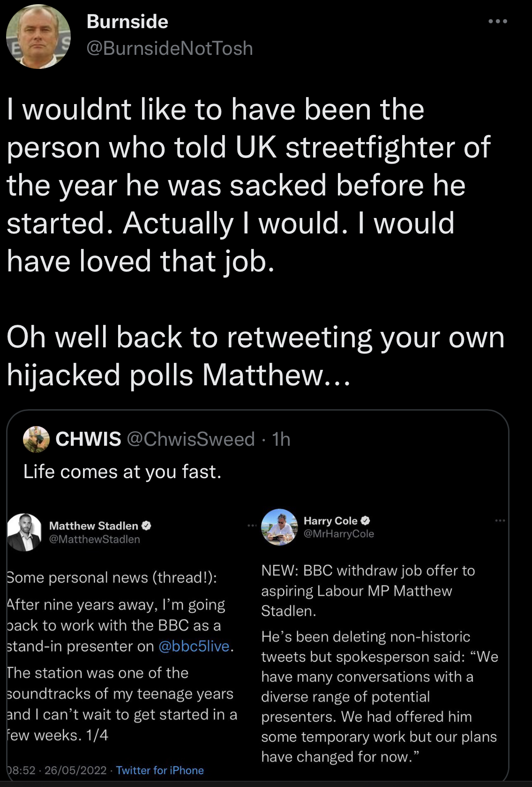Open the quoted tweet "Life comes at you fast."
This screenshot has width=532, height=787.
[122, 472]
